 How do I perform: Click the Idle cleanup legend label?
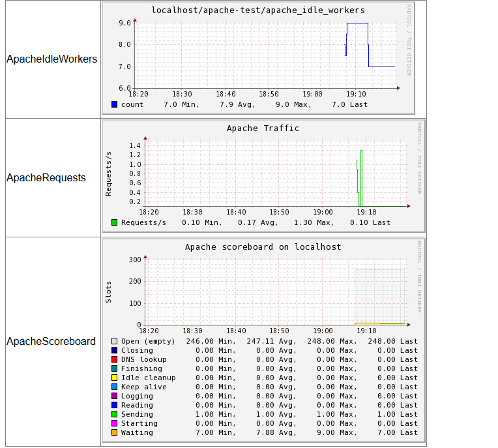(149, 378)
